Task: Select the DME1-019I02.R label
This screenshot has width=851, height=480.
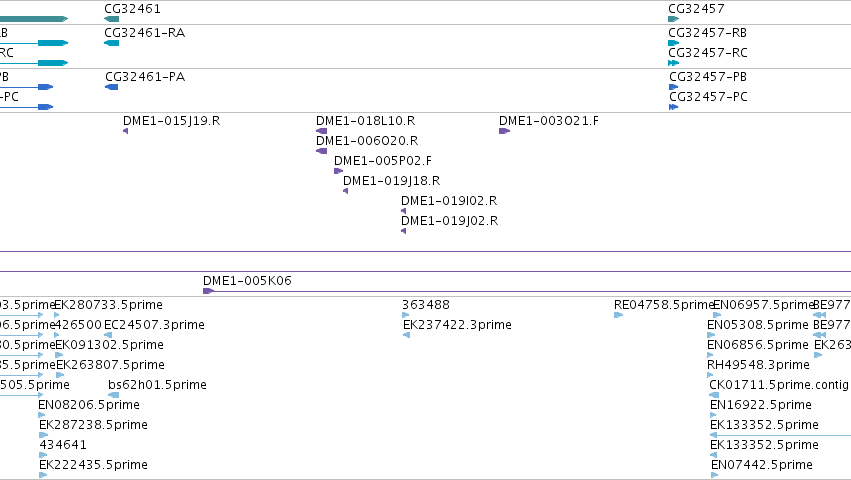Action: [x=449, y=201]
